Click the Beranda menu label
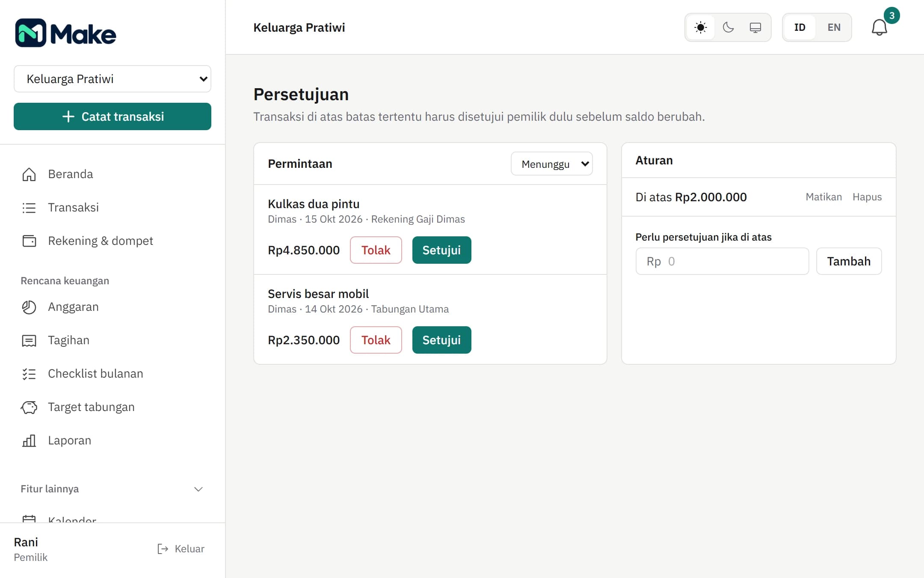924x578 pixels. [71, 174]
